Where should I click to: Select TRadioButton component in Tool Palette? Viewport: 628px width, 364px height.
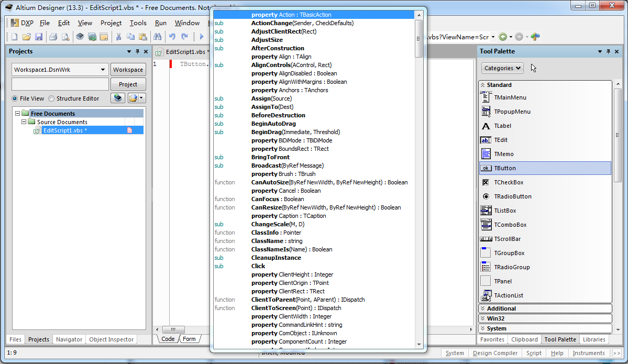point(545,196)
